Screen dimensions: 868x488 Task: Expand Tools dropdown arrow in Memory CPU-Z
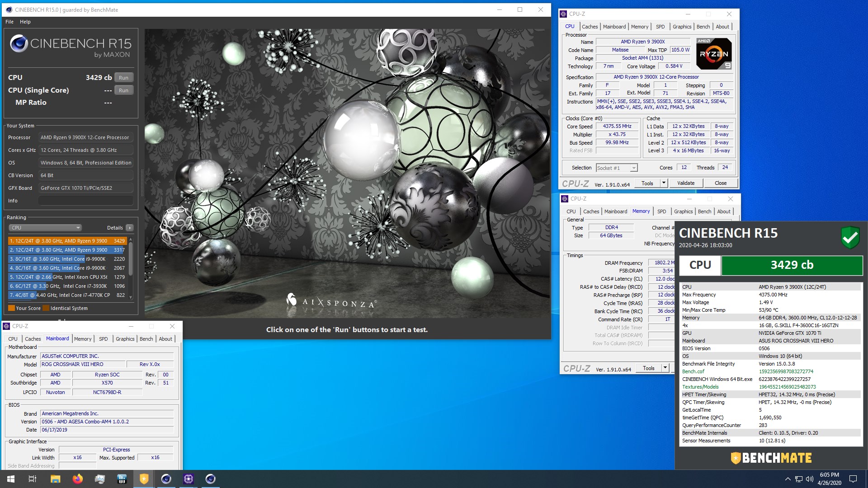pyautogui.click(x=665, y=368)
